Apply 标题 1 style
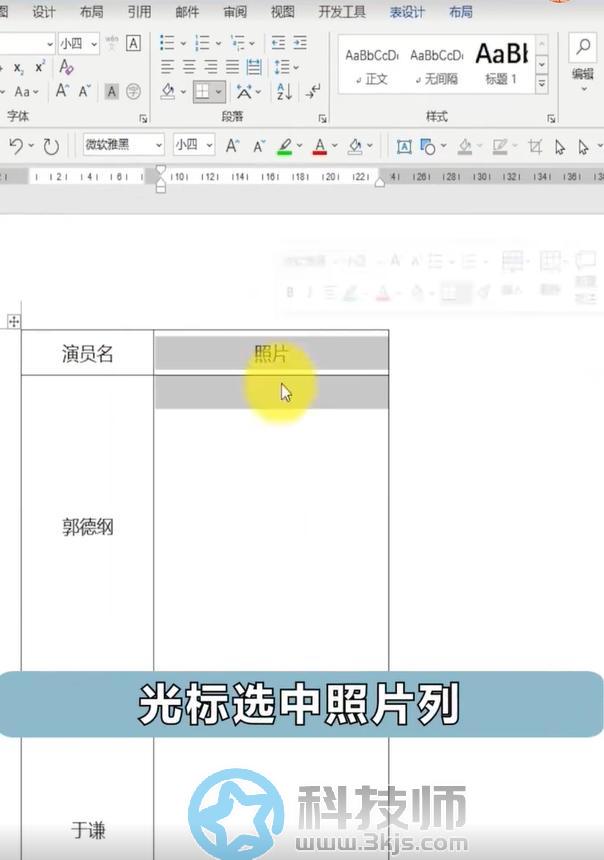604x860 pixels. tap(501, 64)
